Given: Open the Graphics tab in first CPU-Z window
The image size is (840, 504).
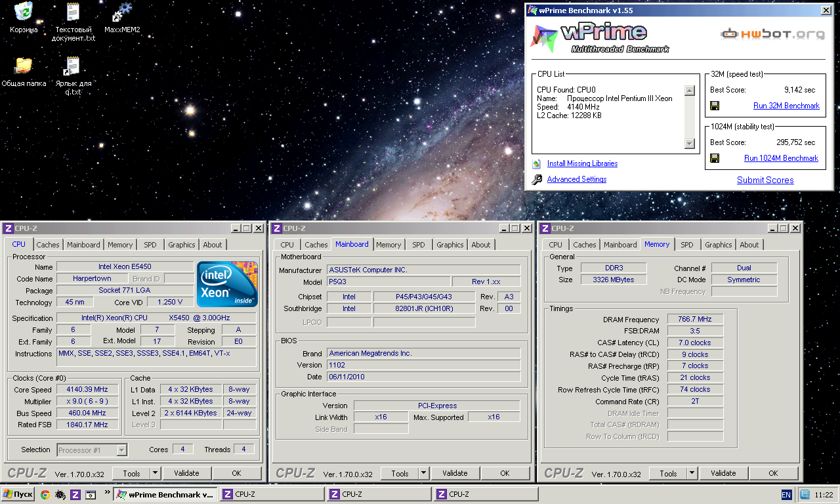Looking at the screenshot, I should click(x=182, y=245).
